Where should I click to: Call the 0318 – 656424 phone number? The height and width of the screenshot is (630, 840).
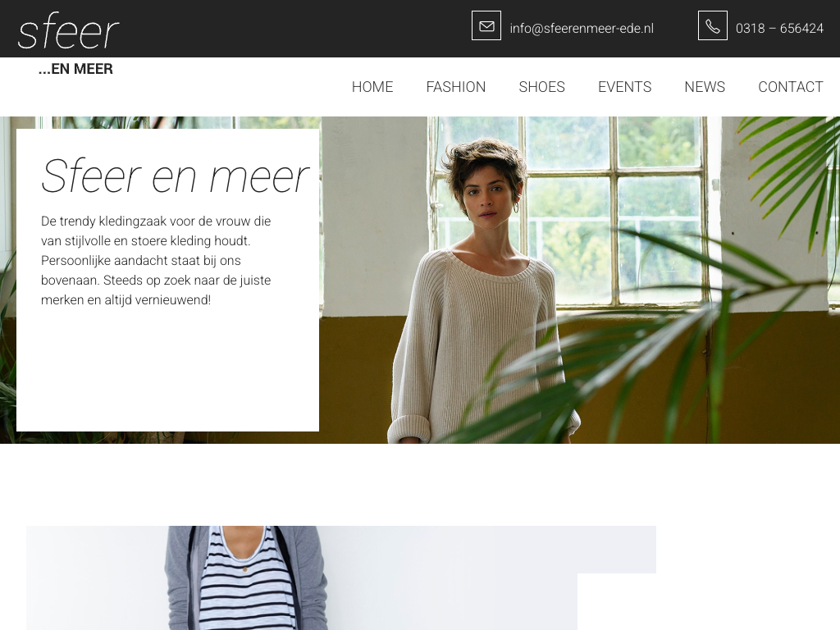tap(779, 29)
